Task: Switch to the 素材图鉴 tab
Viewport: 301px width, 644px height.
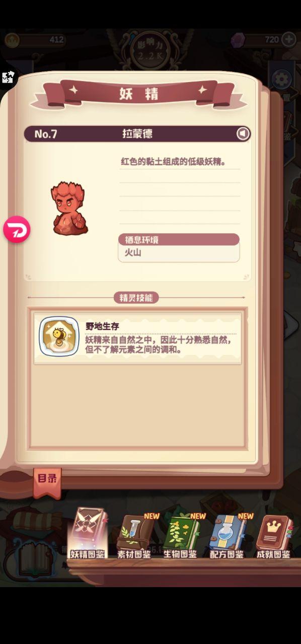Action: (134, 536)
